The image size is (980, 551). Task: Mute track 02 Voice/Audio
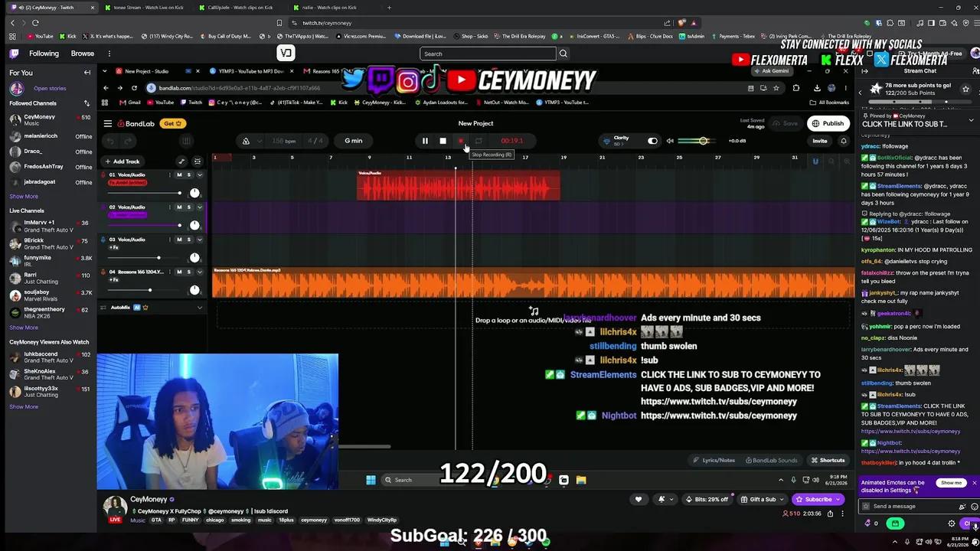click(179, 207)
